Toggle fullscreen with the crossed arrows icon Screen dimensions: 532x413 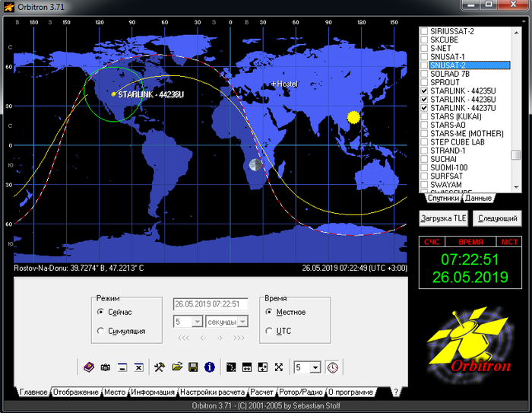click(279, 367)
